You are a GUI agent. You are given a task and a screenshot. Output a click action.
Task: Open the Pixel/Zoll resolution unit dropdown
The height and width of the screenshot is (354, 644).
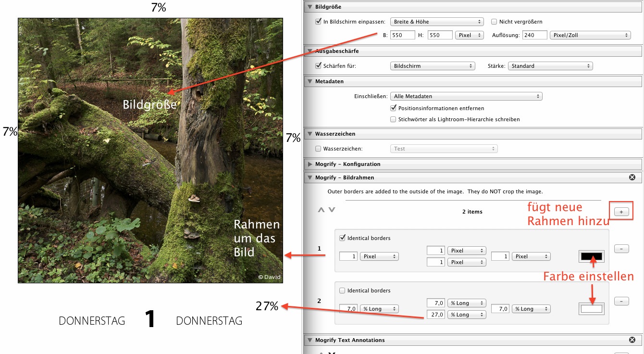click(591, 35)
